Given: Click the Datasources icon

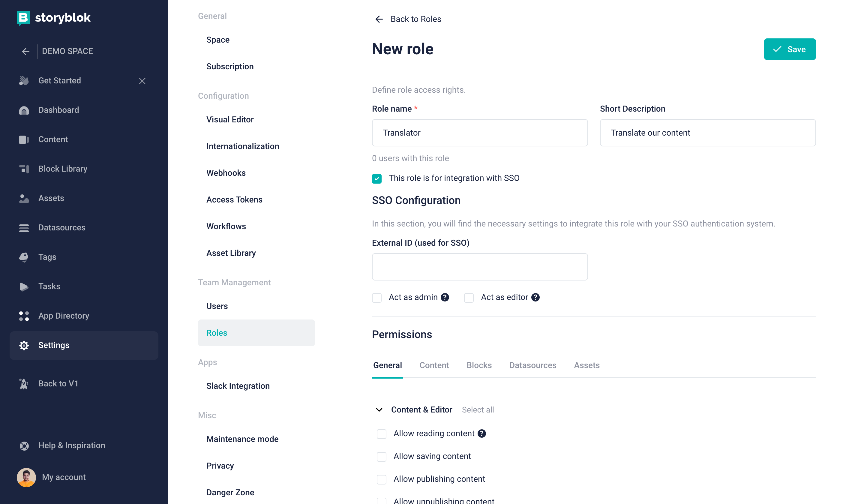Looking at the screenshot, I should coord(24,228).
